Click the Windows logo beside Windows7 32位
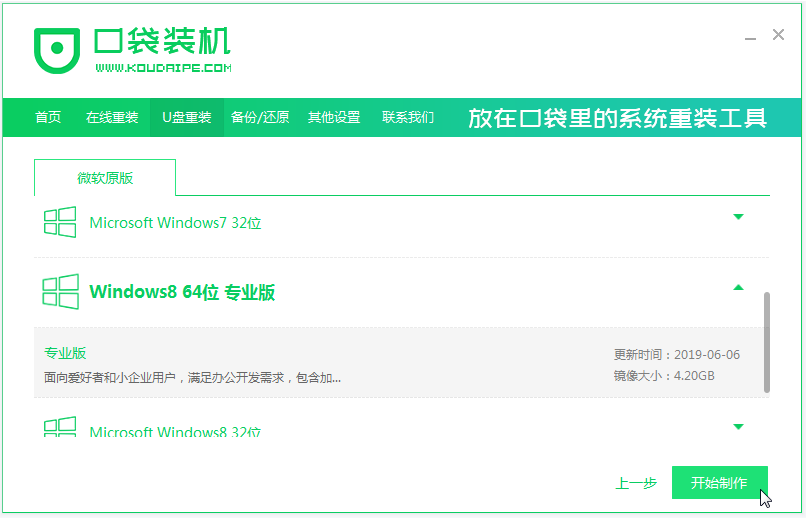 60,222
